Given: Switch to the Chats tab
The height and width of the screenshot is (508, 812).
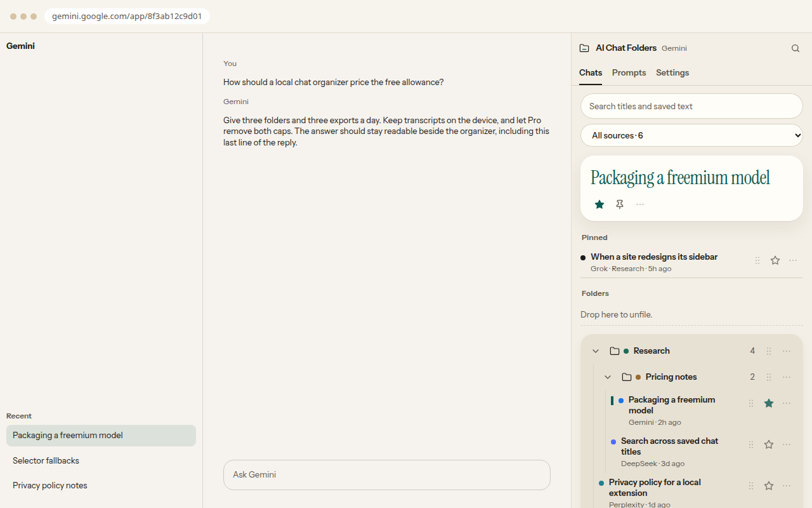Looking at the screenshot, I should (591, 72).
